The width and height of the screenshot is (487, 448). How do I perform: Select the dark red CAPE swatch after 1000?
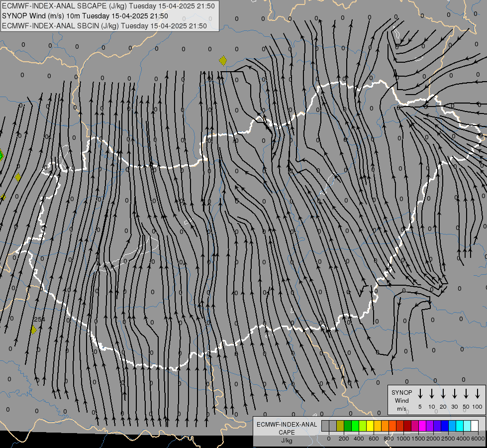click(407, 426)
